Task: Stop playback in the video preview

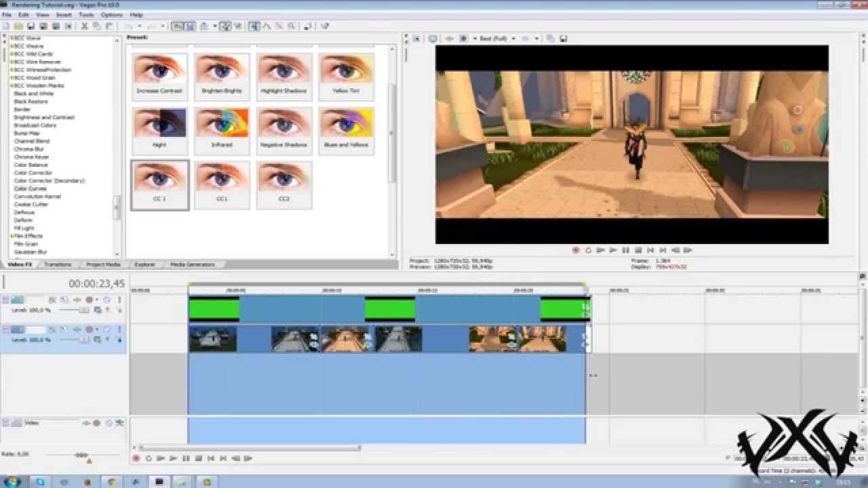Action: click(x=638, y=250)
